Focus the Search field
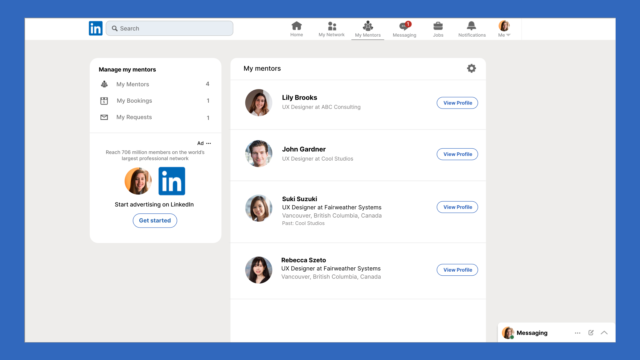 169,28
